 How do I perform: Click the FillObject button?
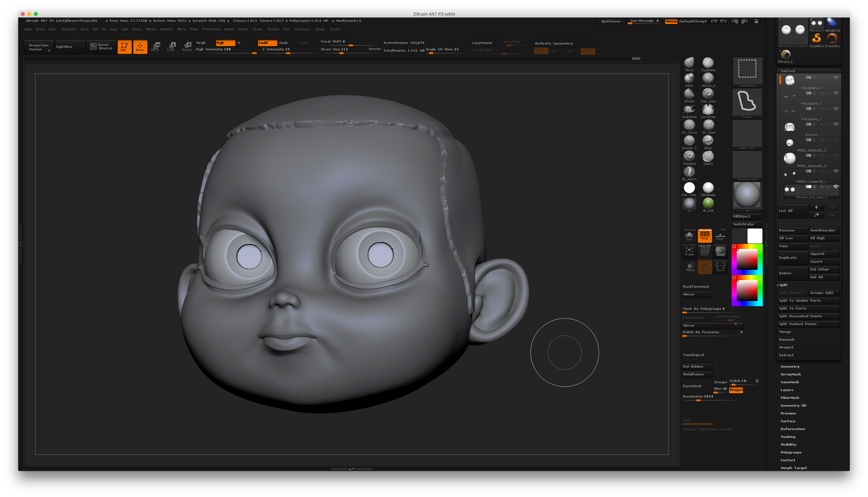tap(747, 216)
